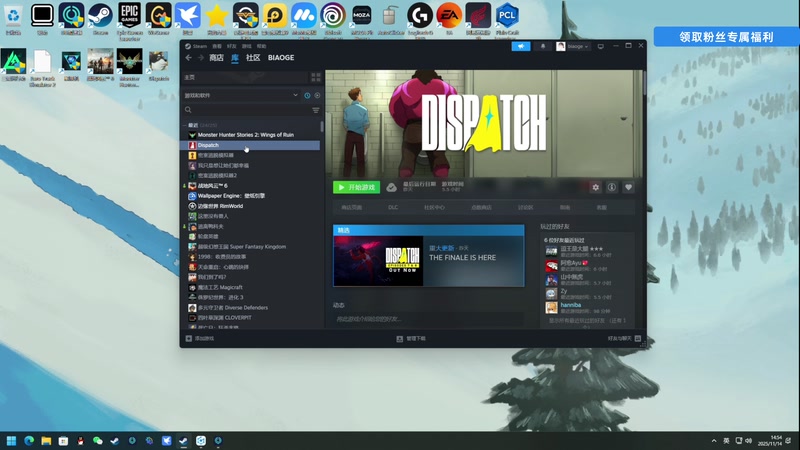Click the game list scrollbar
This screenshot has width=800, height=450.
321,127
